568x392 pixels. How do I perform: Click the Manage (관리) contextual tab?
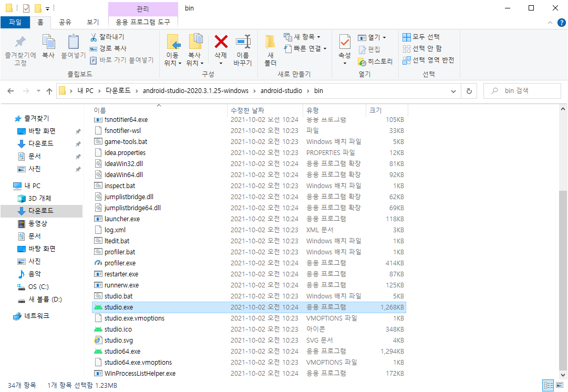pos(143,9)
